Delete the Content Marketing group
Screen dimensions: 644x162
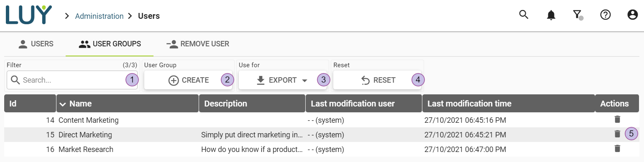[x=617, y=120]
